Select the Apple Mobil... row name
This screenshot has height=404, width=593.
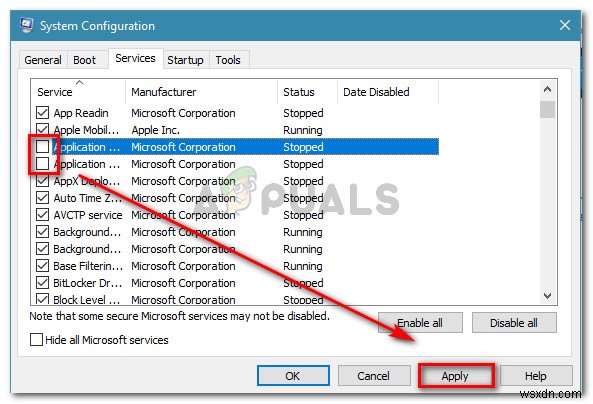[86, 130]
